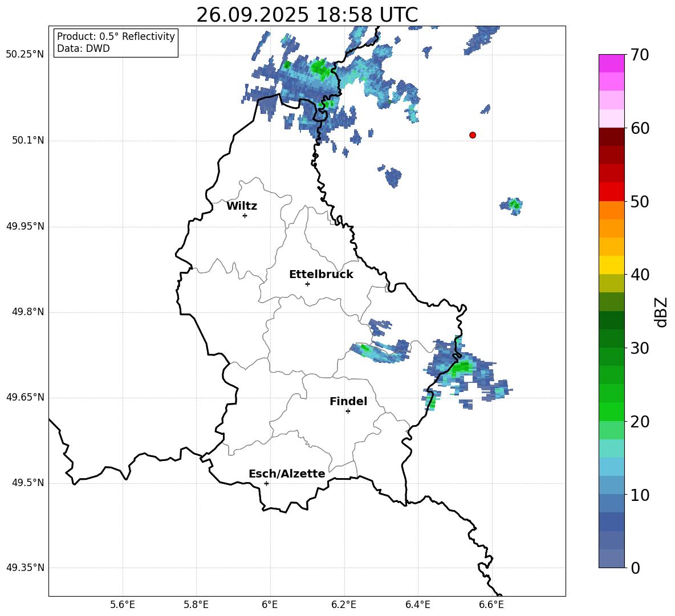Click the 6°E longitude label
Viewport: 675px width, 616px height.
(x=270, y=605)
